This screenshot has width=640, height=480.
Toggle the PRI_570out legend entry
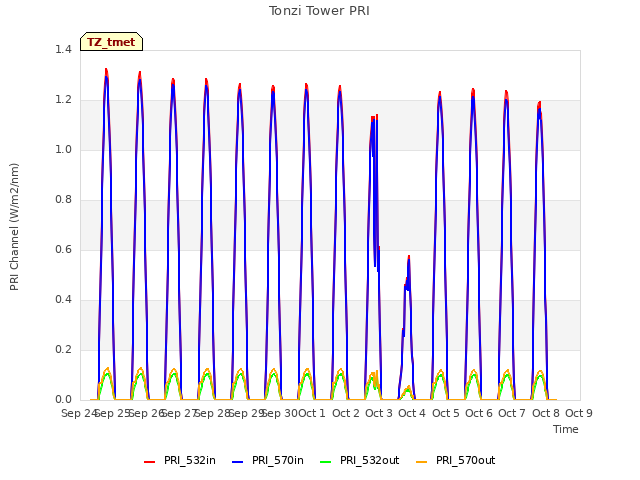point(456,460)
